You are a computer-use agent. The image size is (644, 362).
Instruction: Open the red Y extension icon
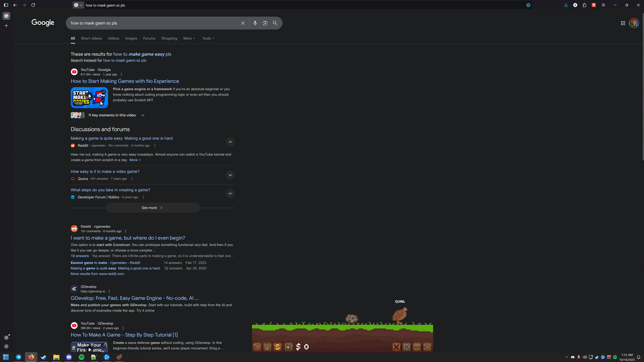[594, 5]
